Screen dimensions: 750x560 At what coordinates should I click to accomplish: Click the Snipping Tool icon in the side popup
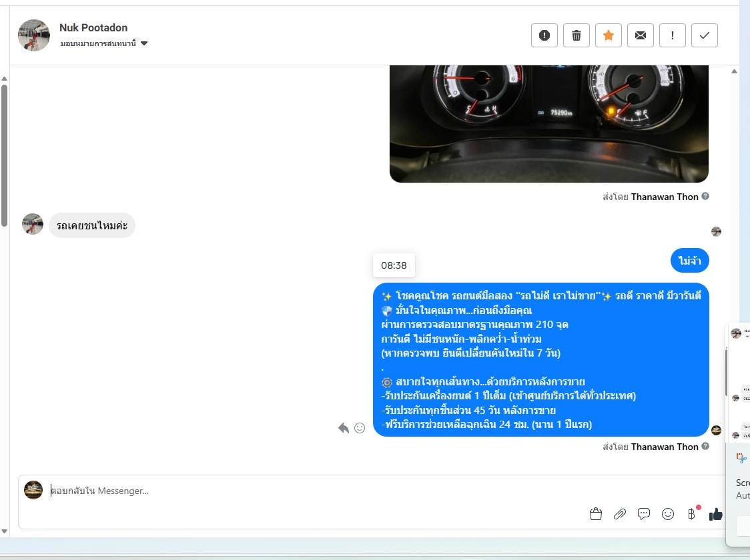[x=741, y=458]
